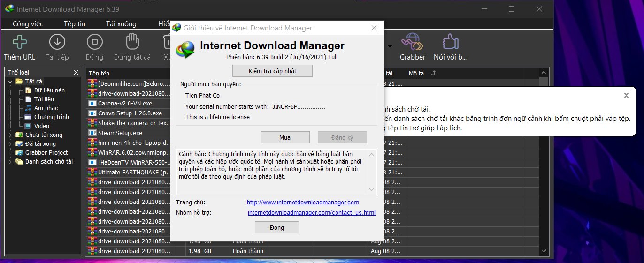Open the Tải xuống menu
Viewport: 644px width, 263px height.
click(121, 24)
